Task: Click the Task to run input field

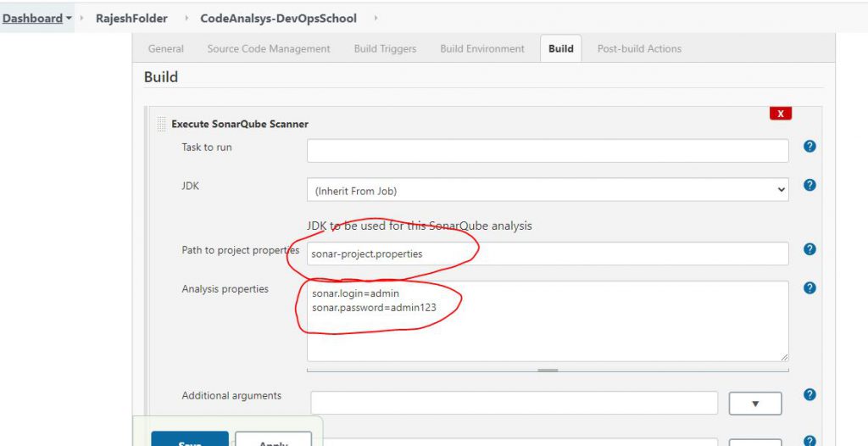Action: 548,151
